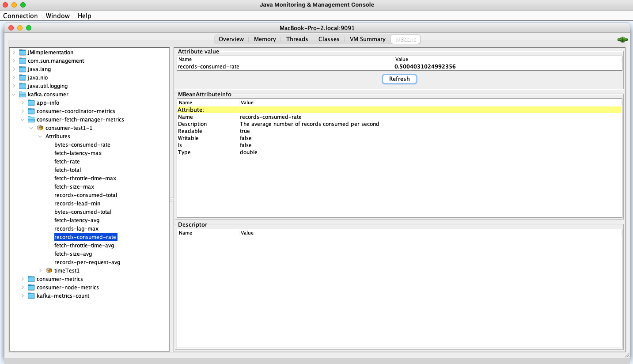Select the fetch-latency-max attribute

(78, 153)
